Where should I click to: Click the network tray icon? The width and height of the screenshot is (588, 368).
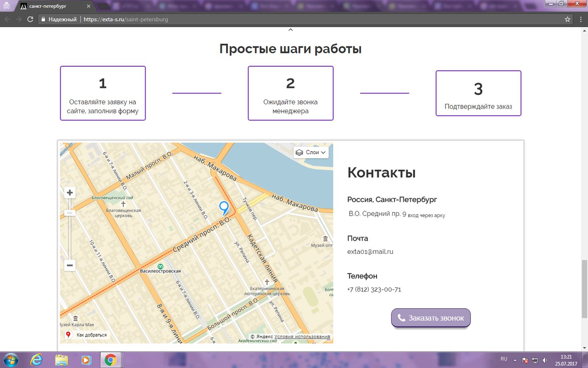tap(535, 360)
